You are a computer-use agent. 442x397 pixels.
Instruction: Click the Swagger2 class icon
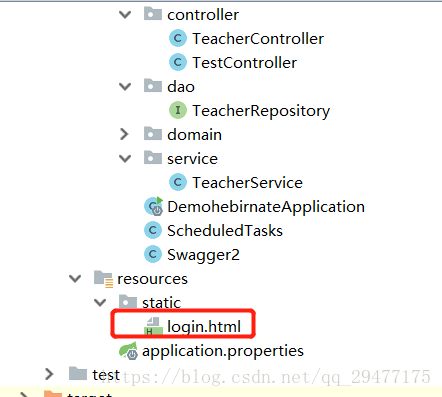153,254
